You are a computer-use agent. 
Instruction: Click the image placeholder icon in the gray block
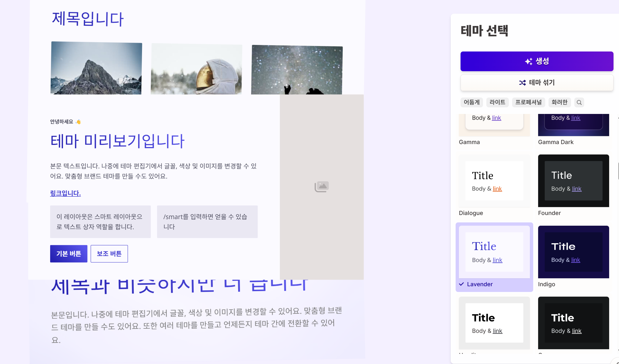[321, 186]
